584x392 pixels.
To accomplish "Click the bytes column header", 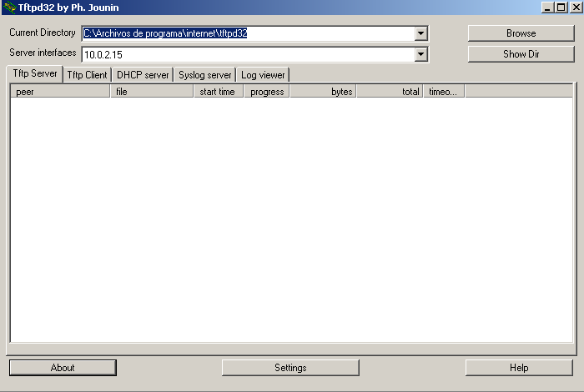I will [x=324, y=92].
